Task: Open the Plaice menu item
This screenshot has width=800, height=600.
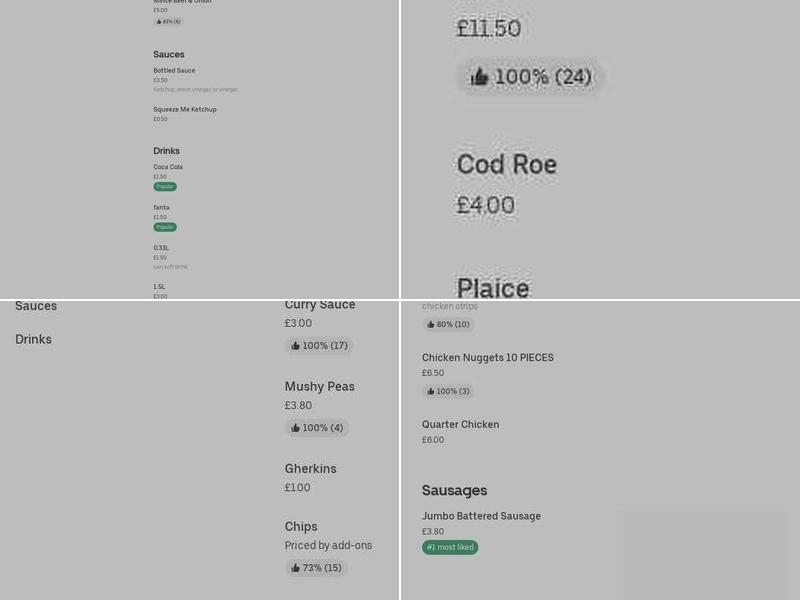Action: [493, 287]
